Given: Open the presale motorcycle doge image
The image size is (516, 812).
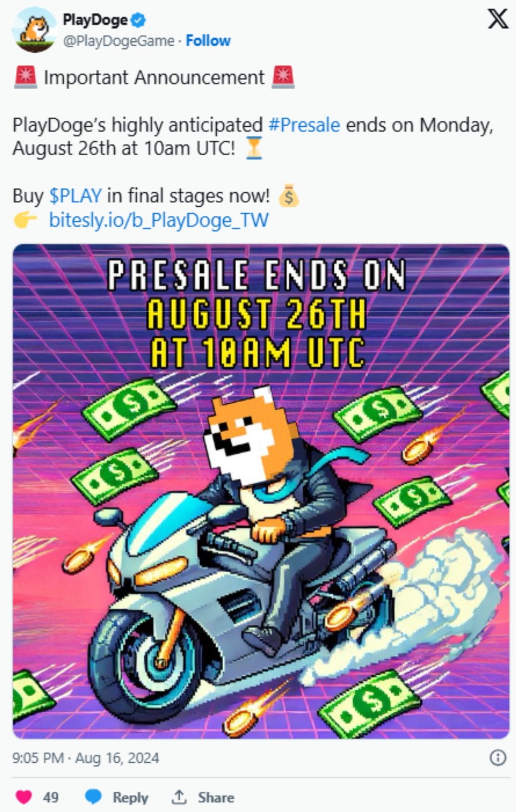Looking at the screenshot, I should [261, 491].
